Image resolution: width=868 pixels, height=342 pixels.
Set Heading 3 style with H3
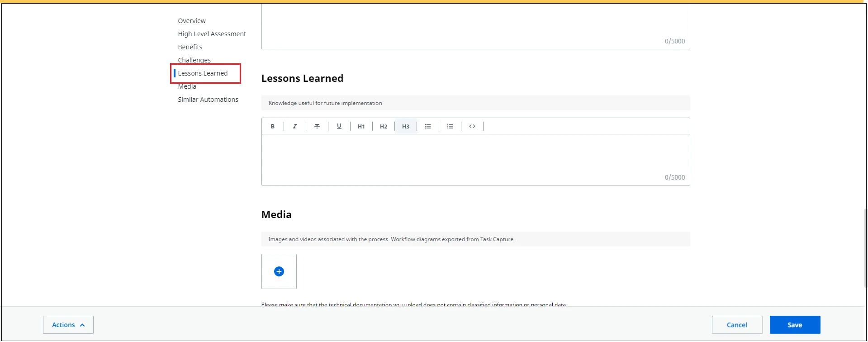point(406,126)
